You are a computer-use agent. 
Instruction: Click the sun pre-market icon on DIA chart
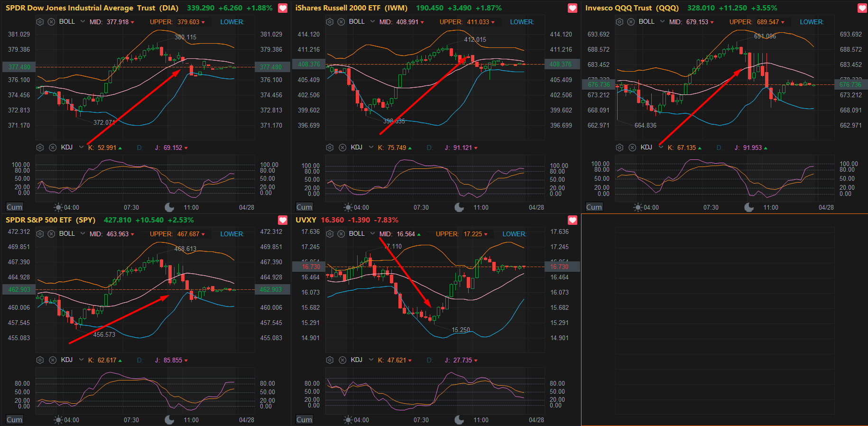pos(58,207)
